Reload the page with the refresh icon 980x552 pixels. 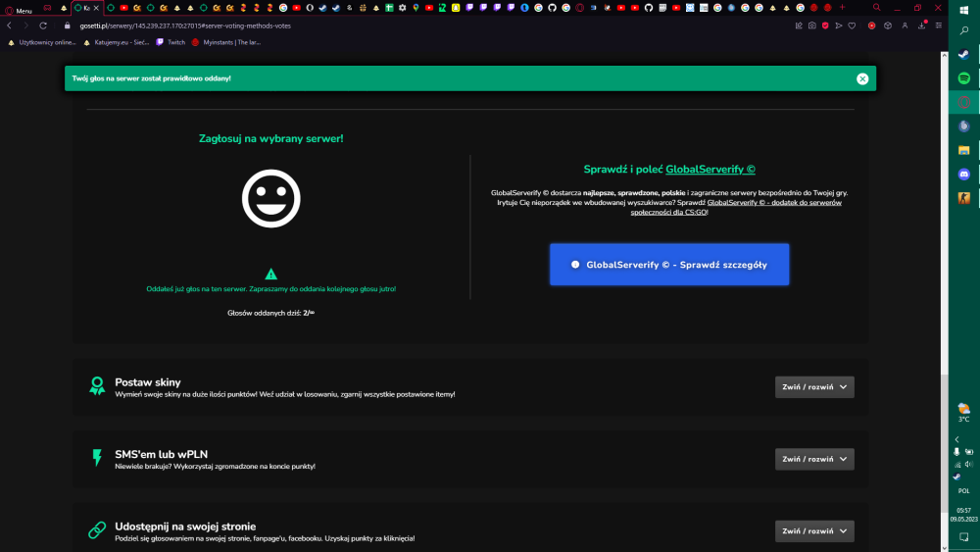[x=43, y=25]
